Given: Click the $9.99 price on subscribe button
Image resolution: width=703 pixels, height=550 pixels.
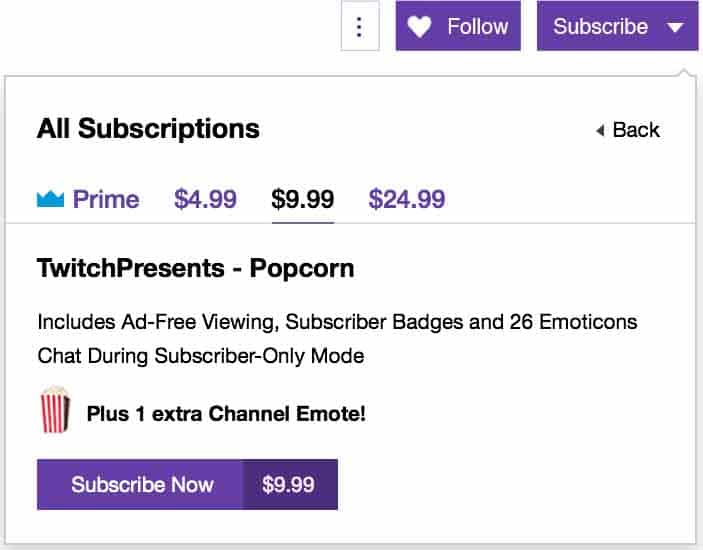Looking at the screenshot, I should coord(288,485).
